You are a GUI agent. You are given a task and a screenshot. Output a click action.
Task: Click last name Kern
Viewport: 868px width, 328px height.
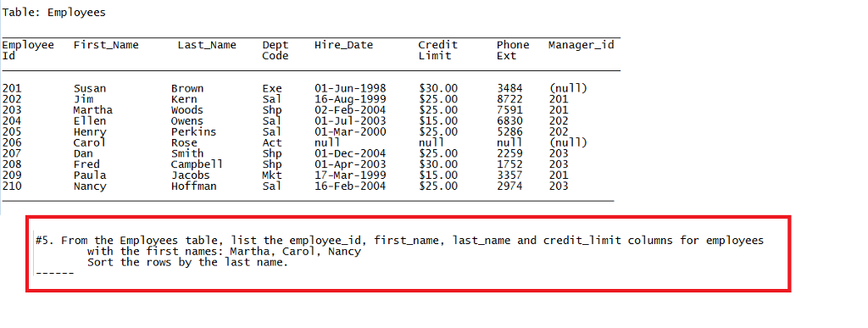pos(184,99)
